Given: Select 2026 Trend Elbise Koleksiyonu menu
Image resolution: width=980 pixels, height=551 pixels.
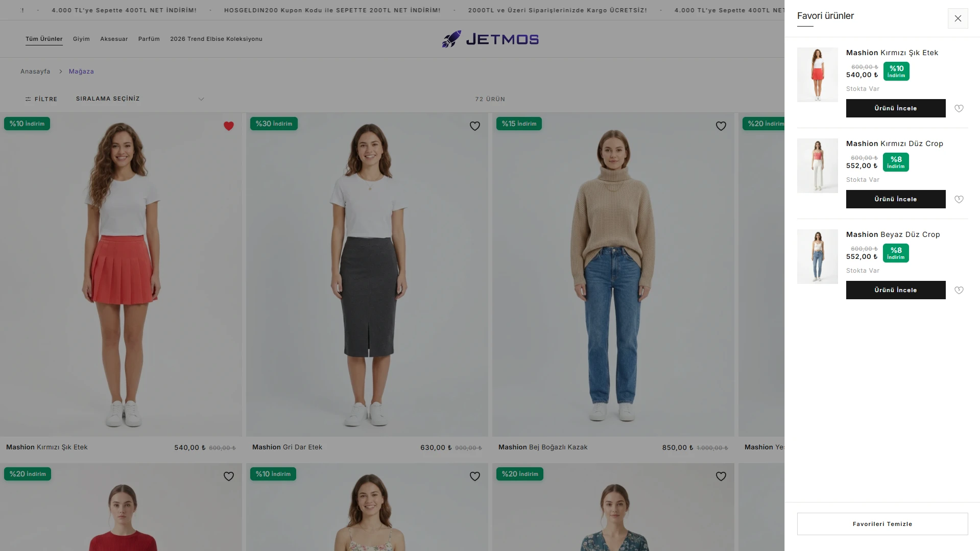Looking at the screenshot, I should [x=216, y=39].
